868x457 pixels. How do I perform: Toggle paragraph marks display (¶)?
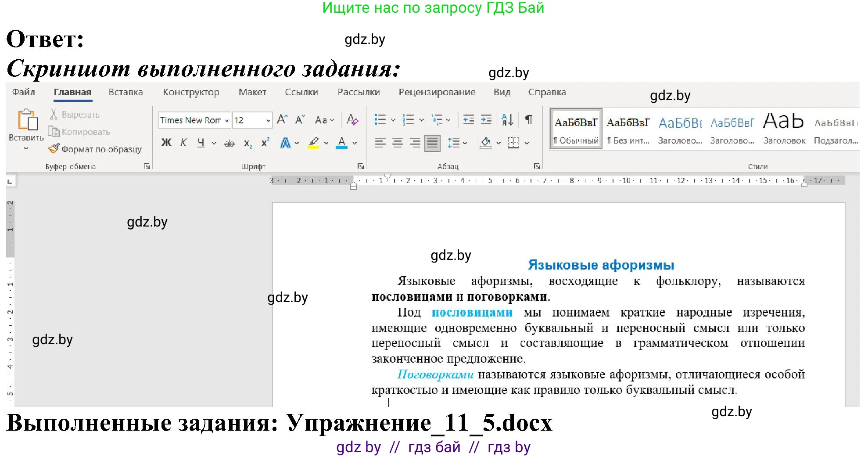click(x=529, y=120)
